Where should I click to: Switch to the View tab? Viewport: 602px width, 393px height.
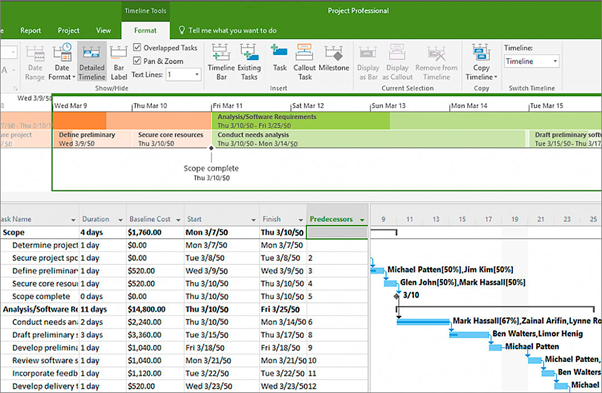pyautogui.click(x=103, y=30)
